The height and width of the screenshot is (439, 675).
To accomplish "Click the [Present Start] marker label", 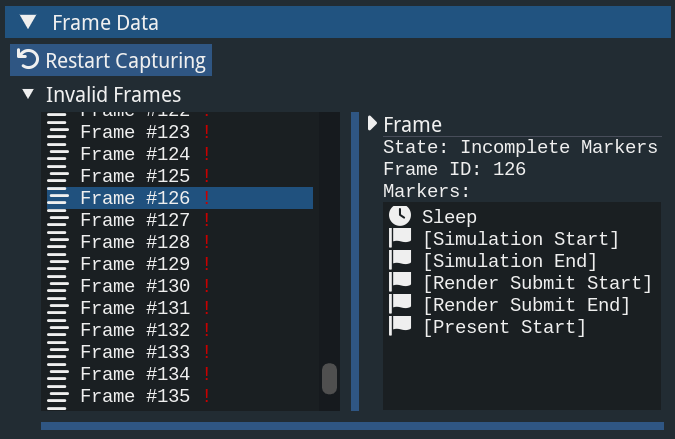I will coord(504,327).
